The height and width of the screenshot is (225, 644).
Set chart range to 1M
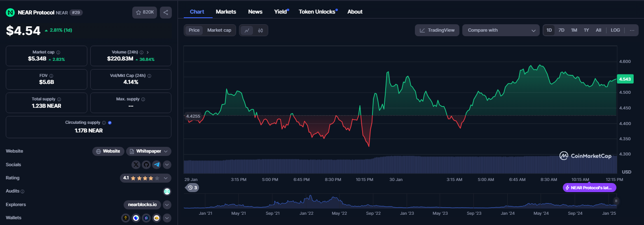574,30
